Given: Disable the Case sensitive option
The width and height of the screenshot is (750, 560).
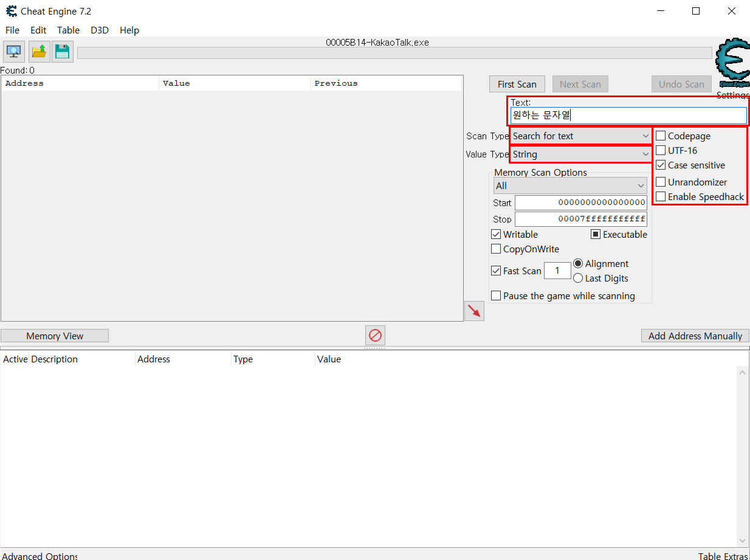Looking at the screenshot, I should pos(661,165).
